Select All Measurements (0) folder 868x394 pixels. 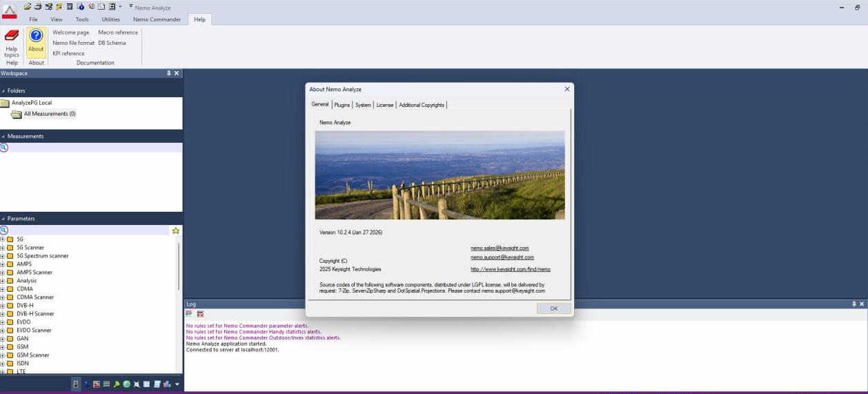50,114
